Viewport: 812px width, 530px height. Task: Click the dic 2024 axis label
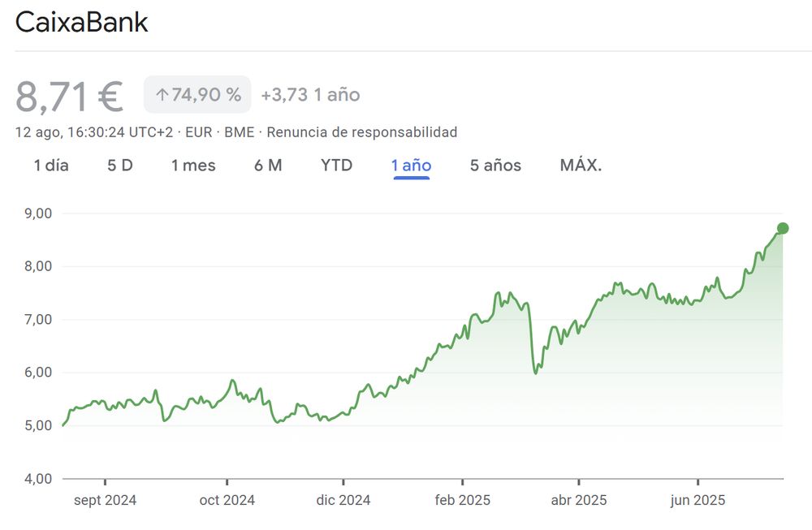pyautogui.click(x=343, y=501)
